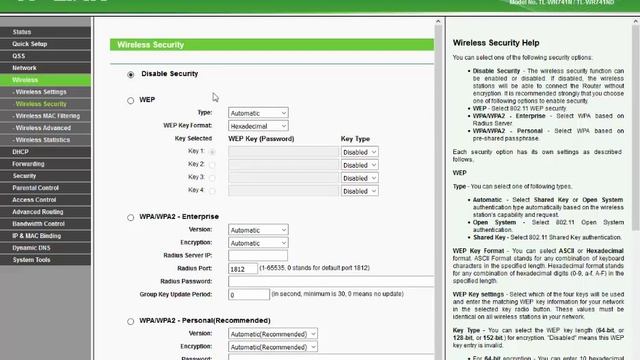Select the Key 3 radio button
Viewport: 640px width, 360px height.
(x=212, y=178)
